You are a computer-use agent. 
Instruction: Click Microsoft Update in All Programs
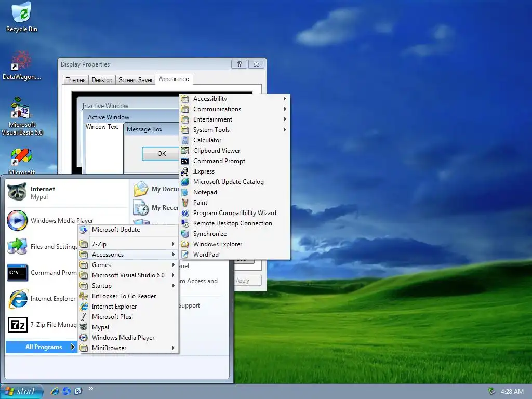pyautogui.click(x=128, y=230)
